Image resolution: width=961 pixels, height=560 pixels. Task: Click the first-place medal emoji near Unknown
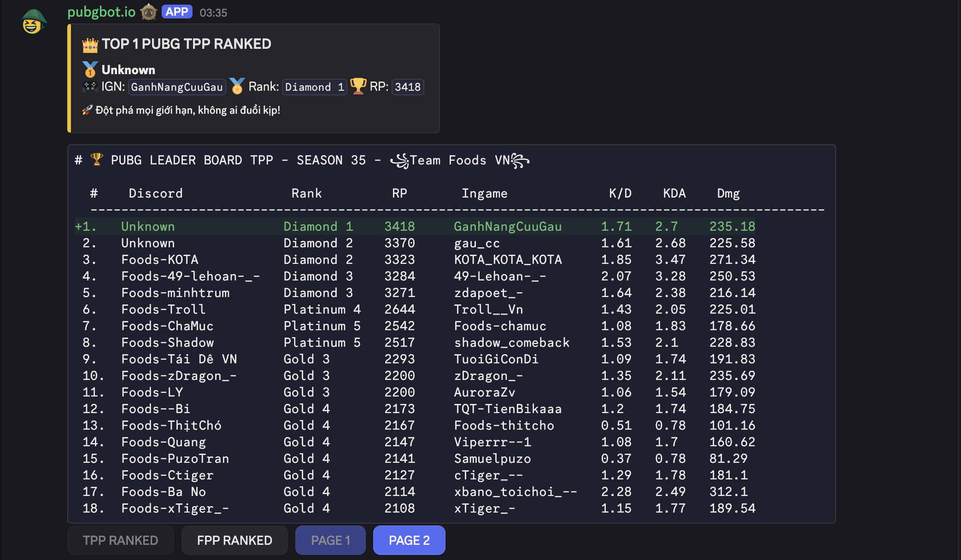click(90, 70)
